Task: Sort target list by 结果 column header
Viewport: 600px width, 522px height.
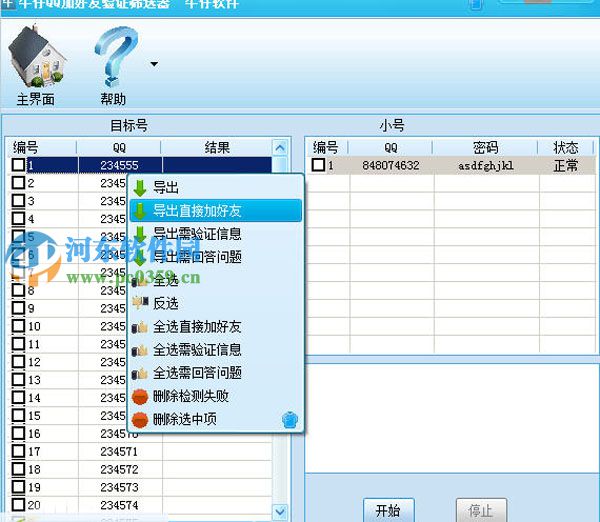Action: pos(217,147)
